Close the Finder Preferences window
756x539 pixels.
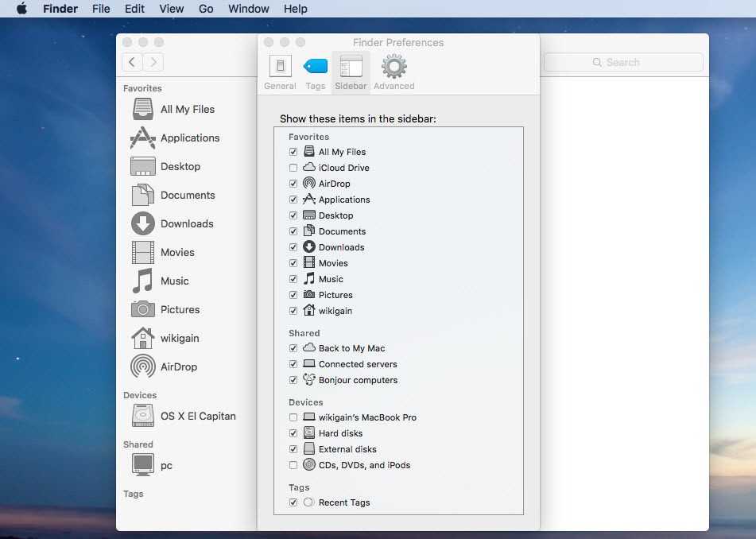[269, 42]
